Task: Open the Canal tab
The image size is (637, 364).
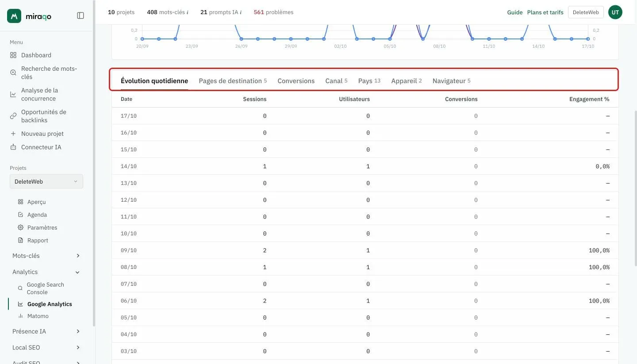Action: pos(336,81)
